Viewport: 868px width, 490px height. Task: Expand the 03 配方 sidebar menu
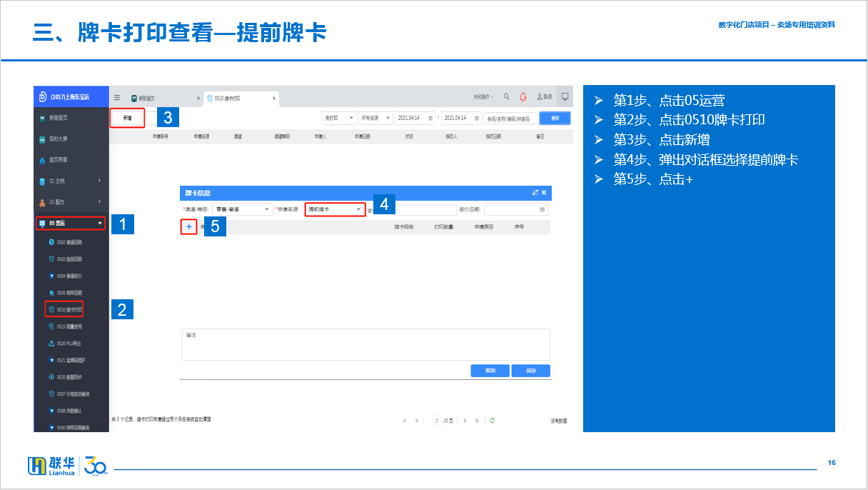coord(71,202)
